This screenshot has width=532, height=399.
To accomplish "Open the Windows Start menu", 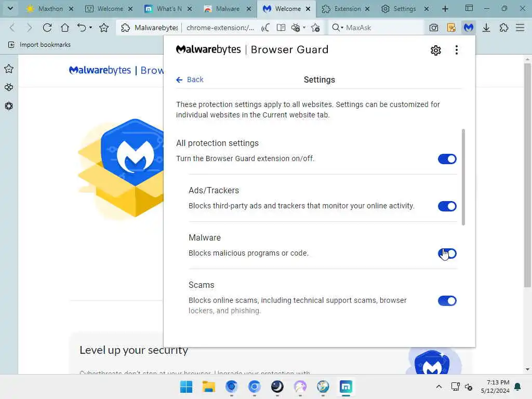I will [x=186, y=387].
